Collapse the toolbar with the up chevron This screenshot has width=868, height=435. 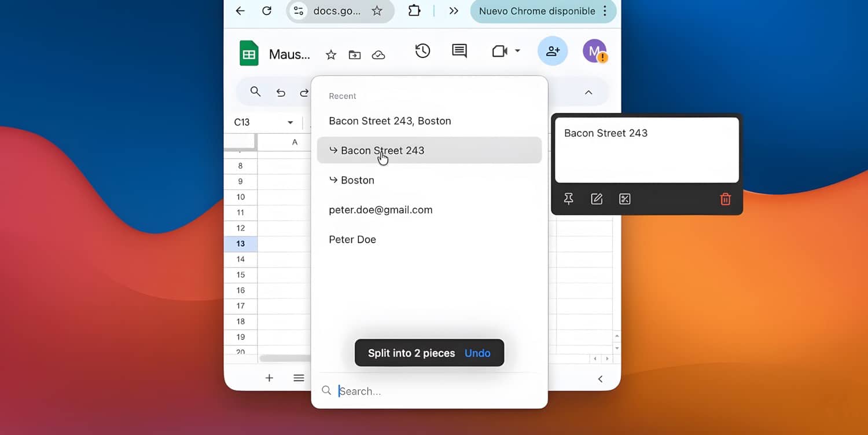click(589, 93)
